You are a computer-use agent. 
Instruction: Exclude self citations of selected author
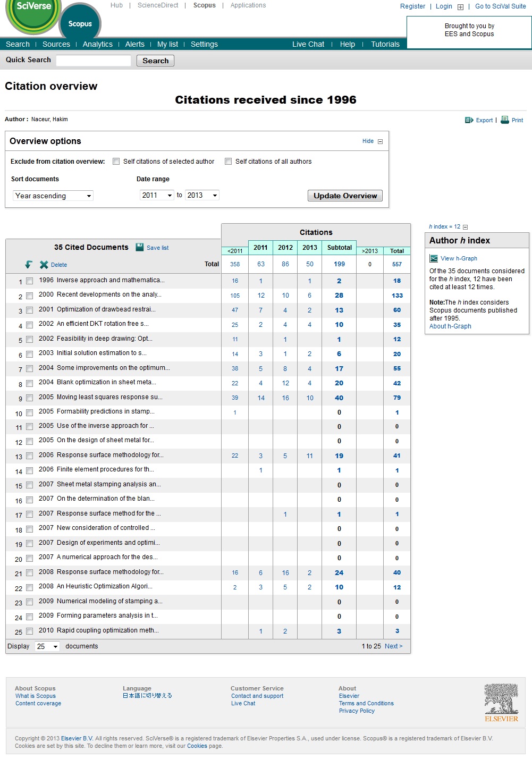(116, 162)
